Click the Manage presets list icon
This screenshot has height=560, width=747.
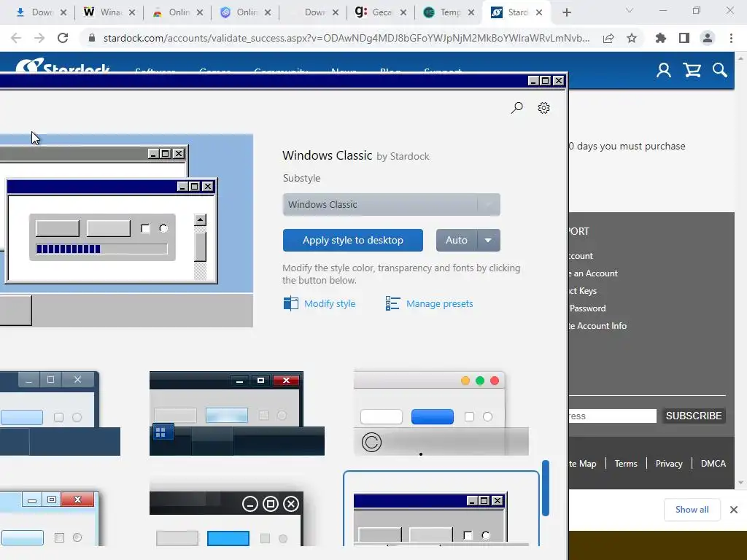tap(392, 303)
